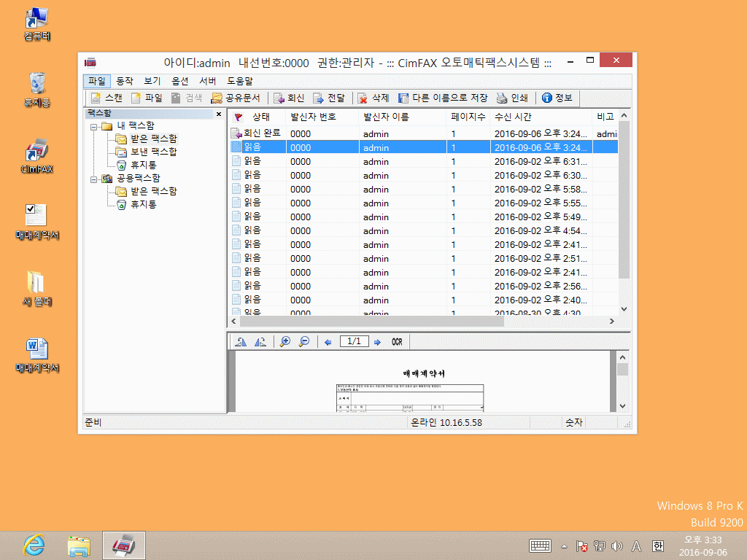
Task: Zoom in on the fax preview
Action: pos(285,342)
